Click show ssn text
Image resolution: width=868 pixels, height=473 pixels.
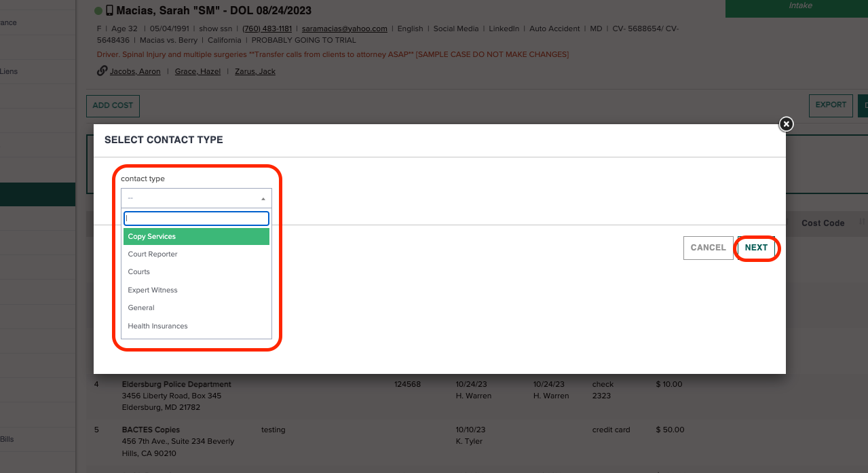coord(216,29)
